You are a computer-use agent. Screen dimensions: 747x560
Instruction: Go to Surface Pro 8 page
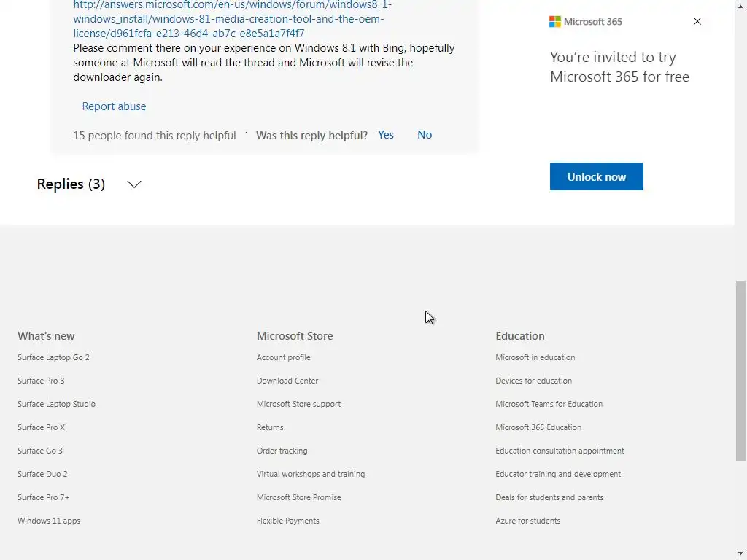pos(41,381)
